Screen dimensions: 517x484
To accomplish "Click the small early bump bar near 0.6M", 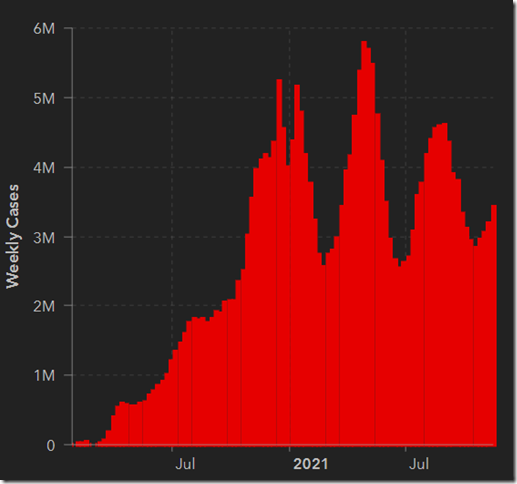I will click(122, 424).
